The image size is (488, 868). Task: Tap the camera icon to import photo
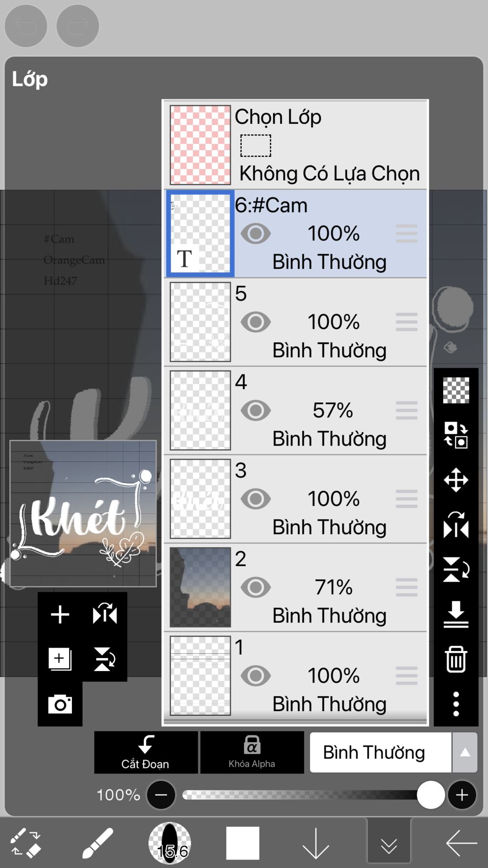tap(60, 704)
